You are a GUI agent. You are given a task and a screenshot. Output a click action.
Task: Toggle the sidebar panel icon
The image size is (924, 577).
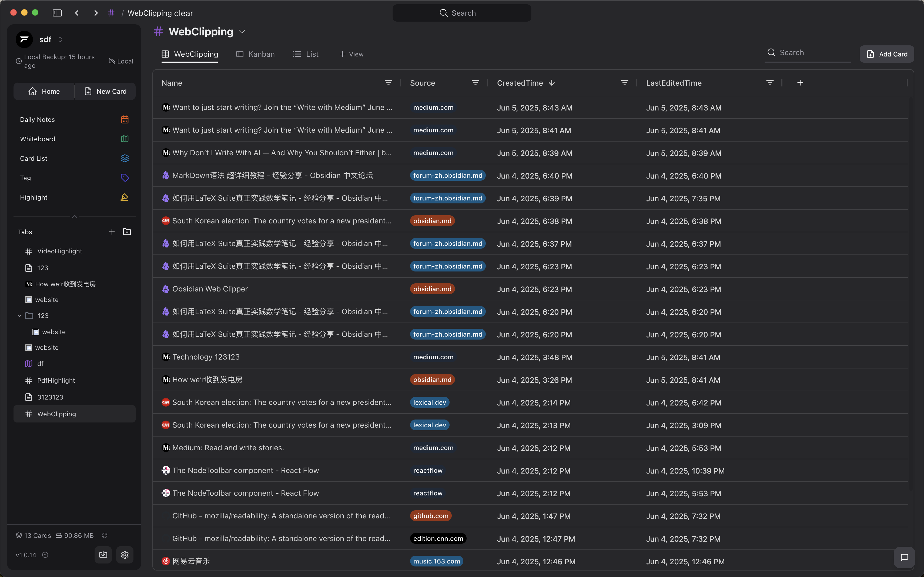pyautogui.click(x=57, y=13)
